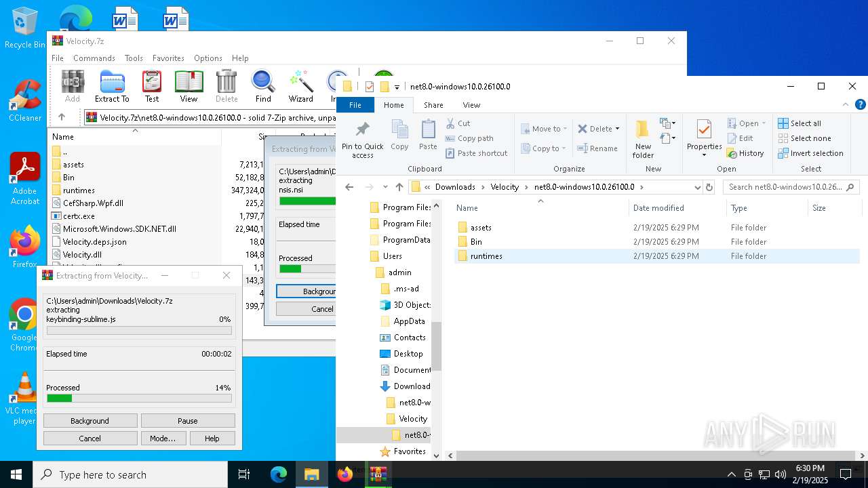
Task: Click the Test icon in WinRAR toolbar
Action: [x=152, y=86]
